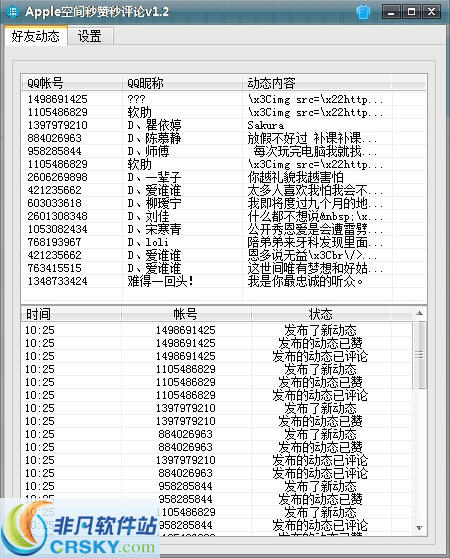This screenshot has width=450, height=558.
Task: Switch to the 设置 tab
Action: pyautogui.click(x=90, y=36)
